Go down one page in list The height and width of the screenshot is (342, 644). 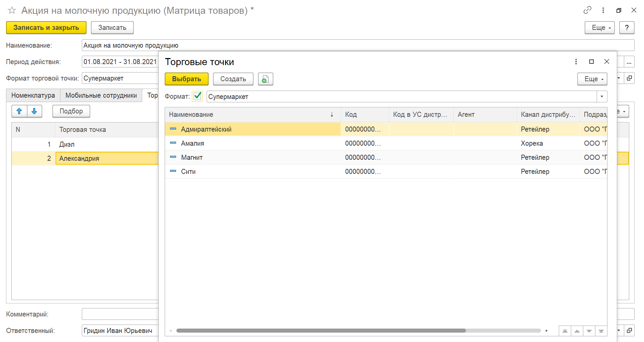589,331
